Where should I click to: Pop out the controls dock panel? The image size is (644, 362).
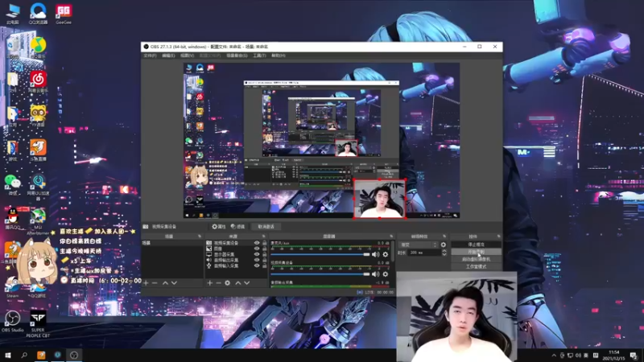tap(498, 237)
